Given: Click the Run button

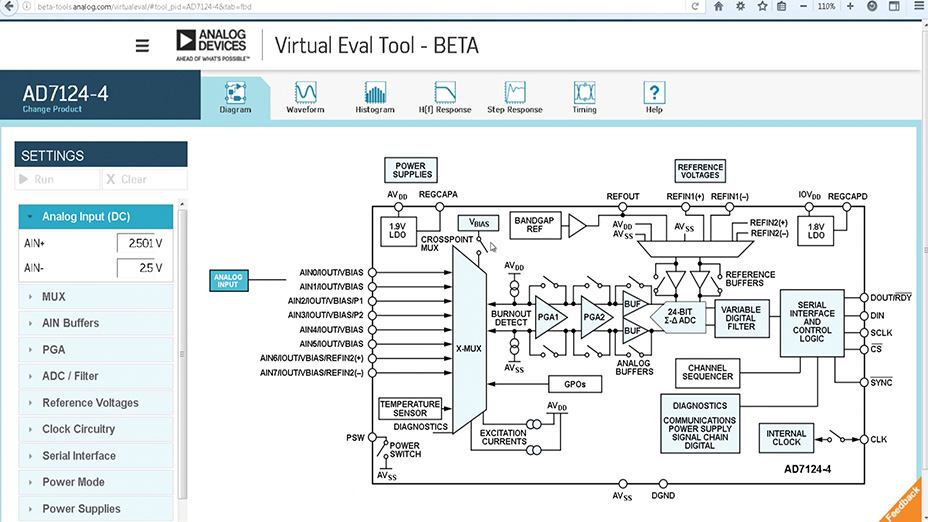Looking at the screenshot, I should coord(57,179).
